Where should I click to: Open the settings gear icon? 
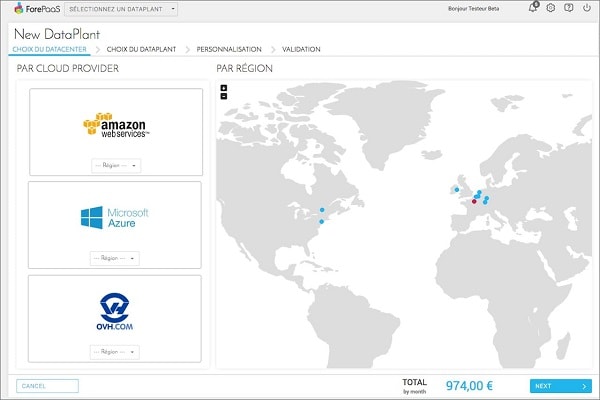coord(551,8)
